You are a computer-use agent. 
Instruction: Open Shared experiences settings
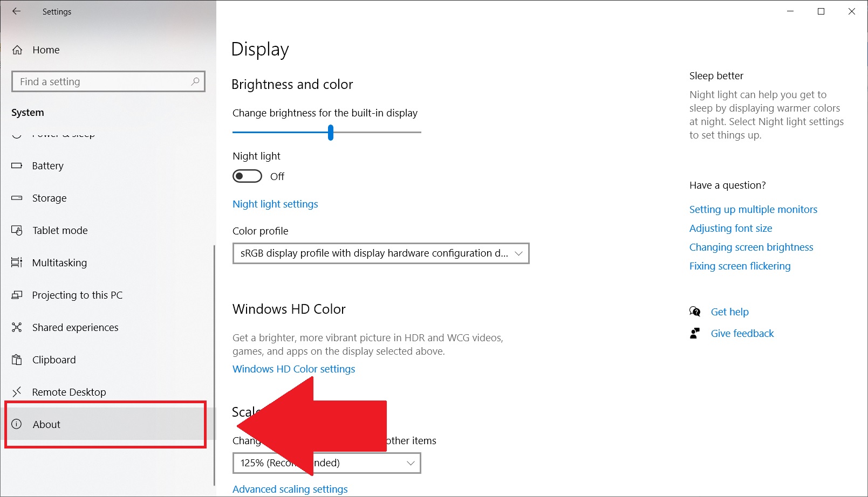[x=108, y=327]
